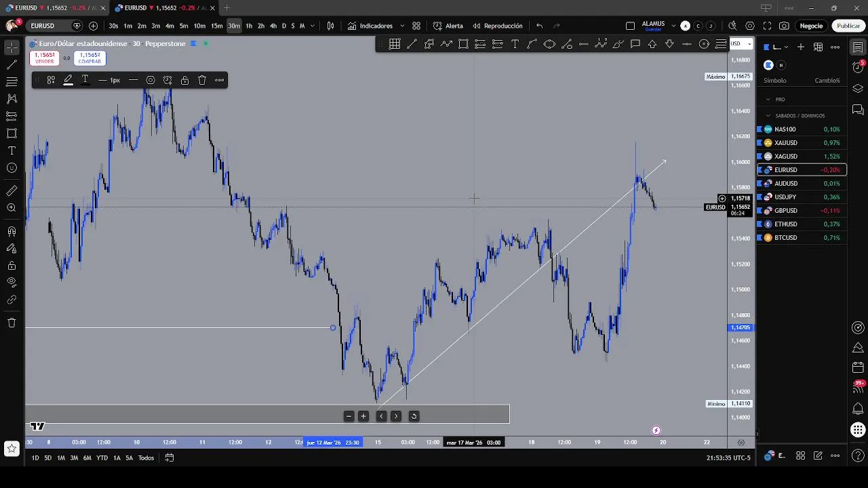Image resolution: width=868 pixels, height=488 pixels.
Task: Collapse the SABADOS / DOMINGOS section
Action: [768, 116]
